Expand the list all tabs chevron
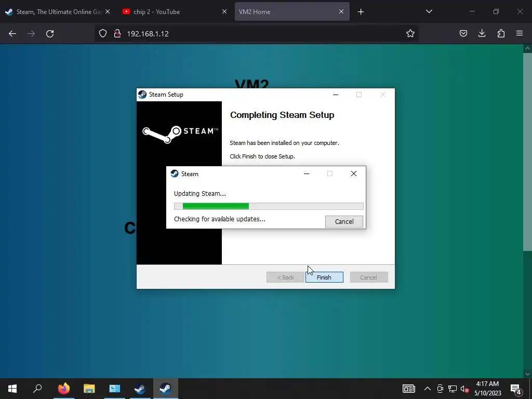Screen dimensions: 532x399 429,11
